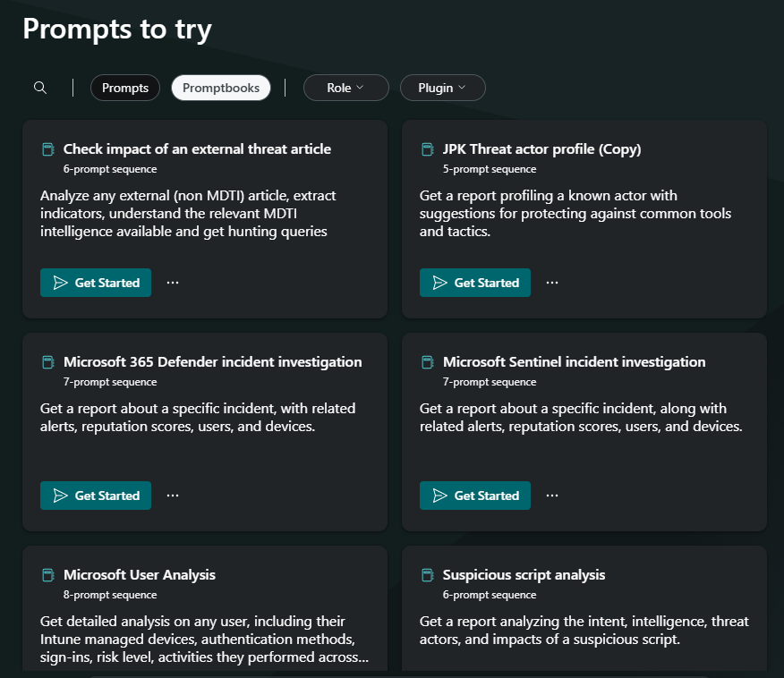Switch to the Prompts filter
784x678 pixels.
pyautogui.click(x=125, y=88)
